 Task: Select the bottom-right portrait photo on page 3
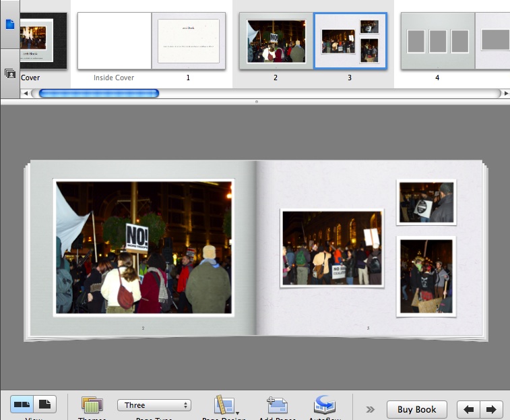(x=426, y=276)
